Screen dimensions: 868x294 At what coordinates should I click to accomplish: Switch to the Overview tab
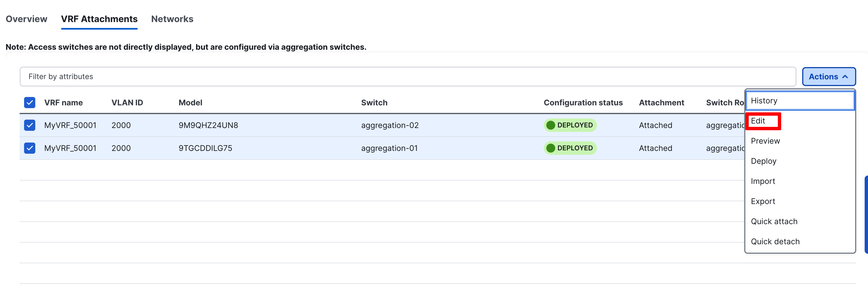pyautogui.click(x=26, y=19)
